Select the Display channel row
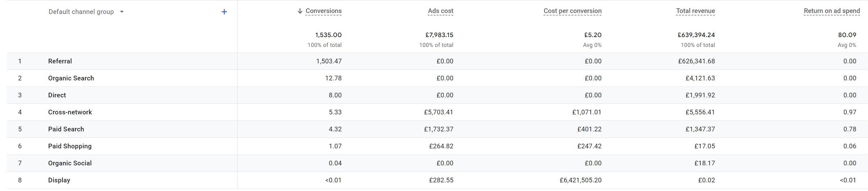 (x=437, y=180)
